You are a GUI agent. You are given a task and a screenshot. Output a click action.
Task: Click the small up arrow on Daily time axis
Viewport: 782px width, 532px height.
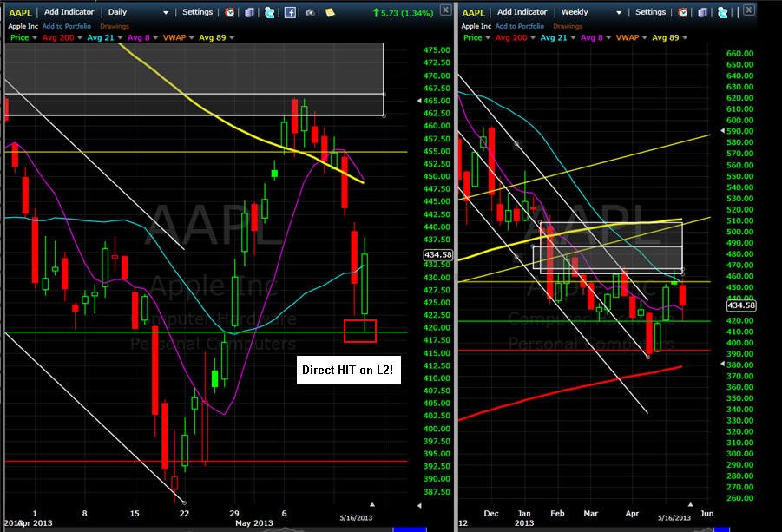371,504
